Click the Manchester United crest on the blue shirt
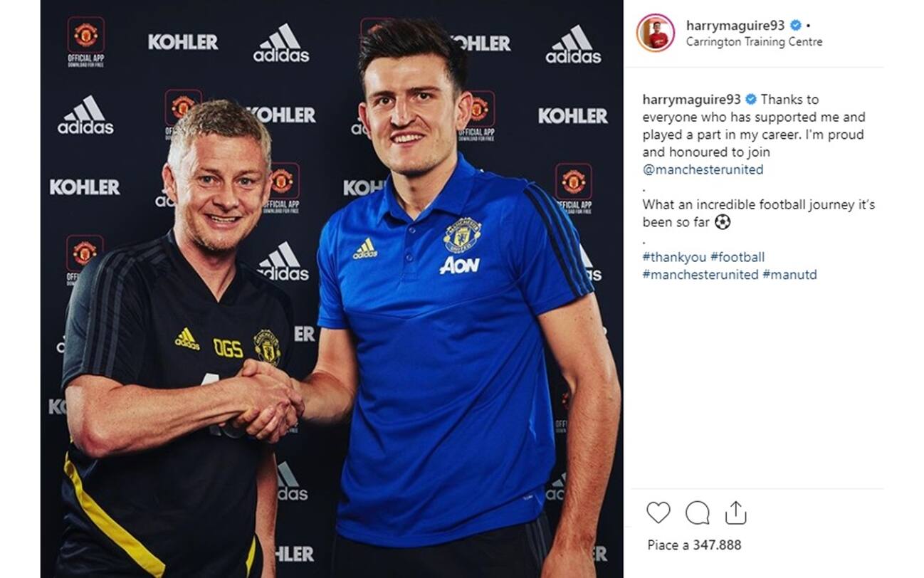This screenshot has height=578, width=924. [461, 236]
